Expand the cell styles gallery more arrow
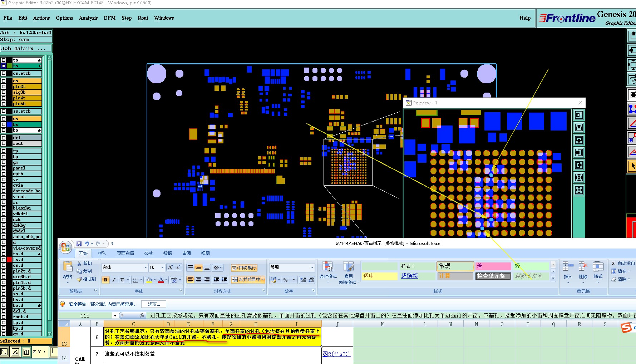The width and height of the screenshot is (636, 364). pyautogui.click(x=553, y=278)
